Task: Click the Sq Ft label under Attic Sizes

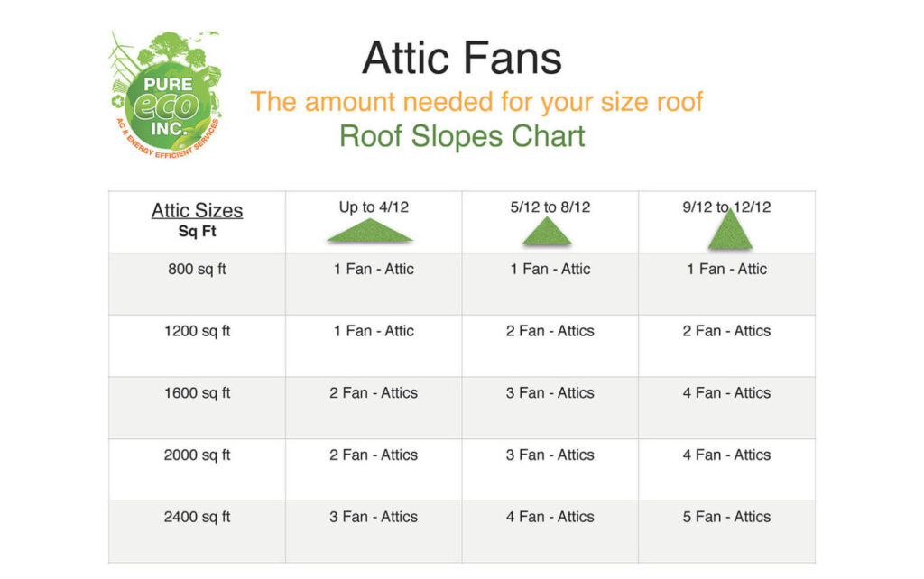Action: (197, 231)
